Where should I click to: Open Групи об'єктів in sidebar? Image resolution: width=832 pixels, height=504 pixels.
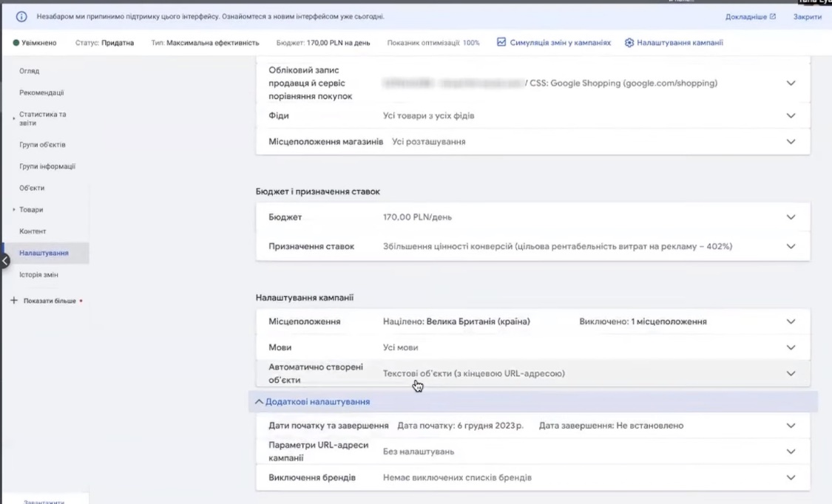[42, 145]
